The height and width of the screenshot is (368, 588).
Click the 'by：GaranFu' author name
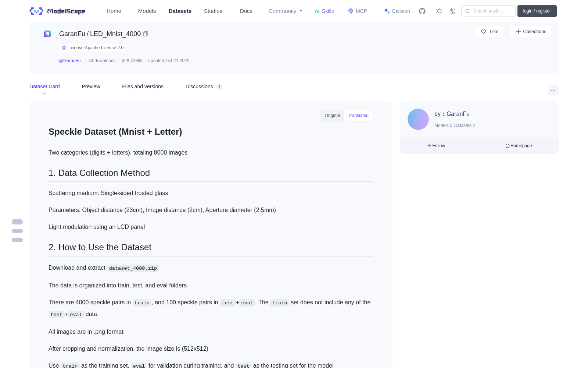tap(452, 114)
